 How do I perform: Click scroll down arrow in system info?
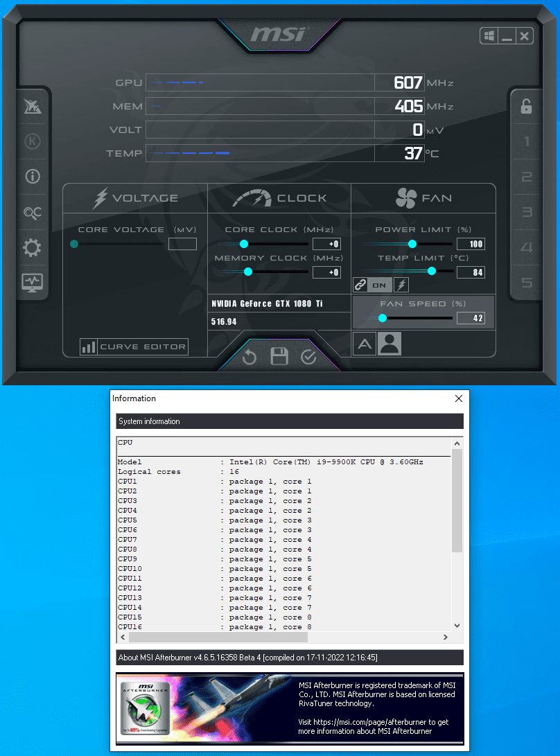[x=457, y=626]
